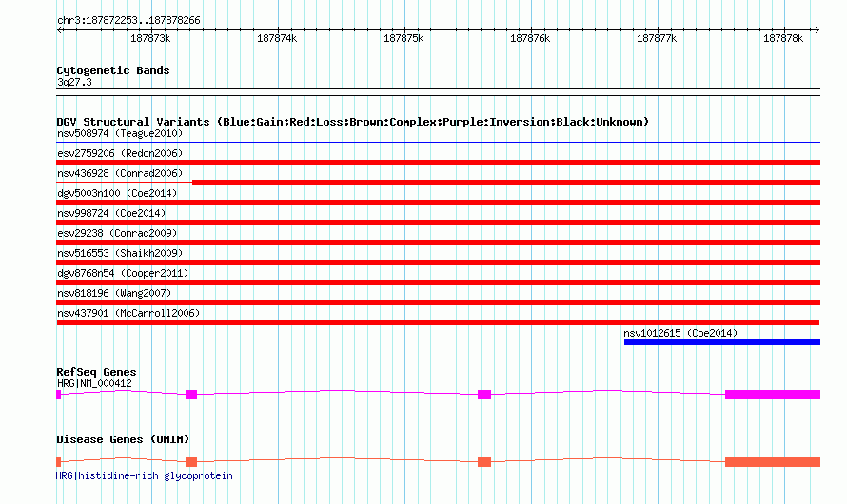Click the red dgv8768n54 loss bar

(x=438, y=282)
